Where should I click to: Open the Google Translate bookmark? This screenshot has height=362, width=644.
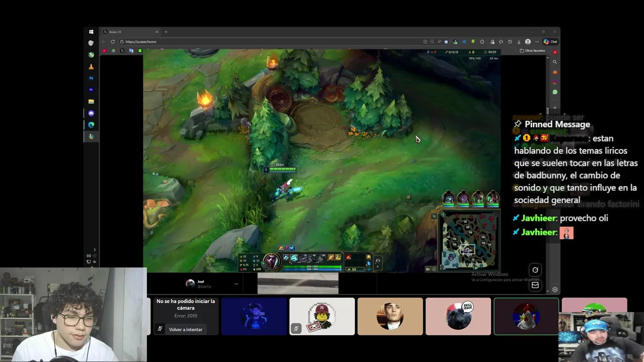click(x=131, y=51)
